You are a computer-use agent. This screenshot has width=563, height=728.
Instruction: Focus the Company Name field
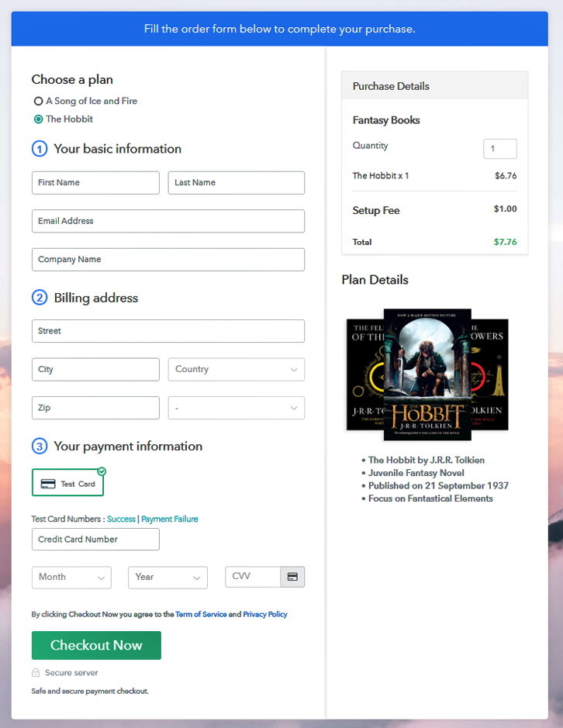(168, 260)
